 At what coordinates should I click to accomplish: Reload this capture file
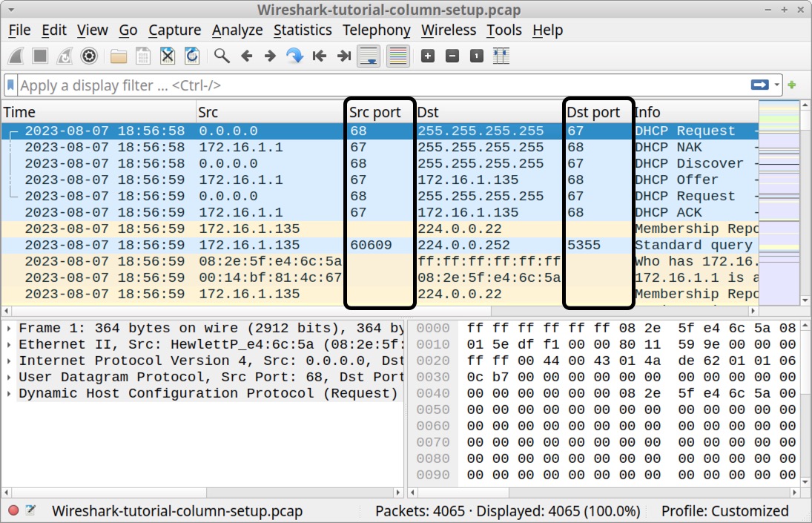pyautogui.click(x=192, y=56)
